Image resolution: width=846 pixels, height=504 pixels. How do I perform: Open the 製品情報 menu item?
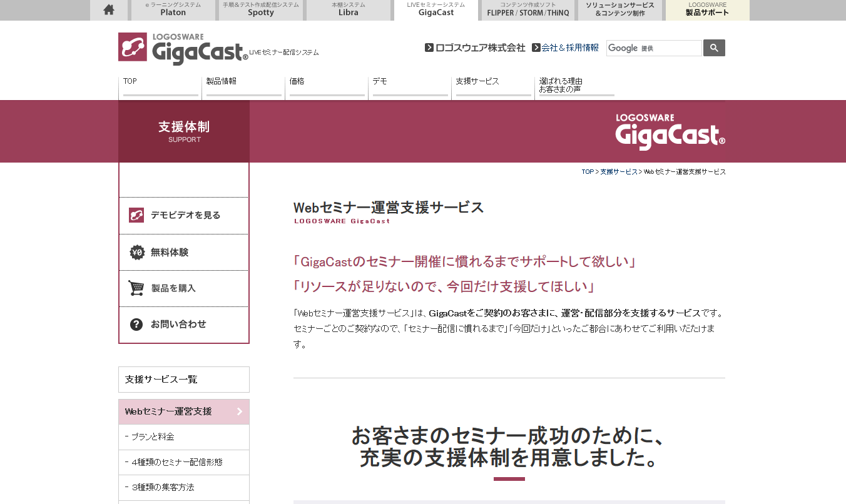tap(243, 86)
